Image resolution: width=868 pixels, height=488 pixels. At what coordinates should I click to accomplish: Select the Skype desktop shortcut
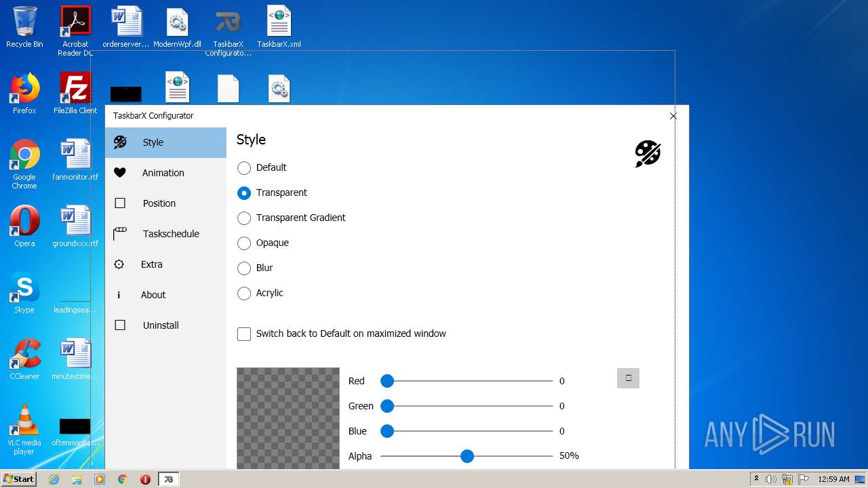point(24,293)
